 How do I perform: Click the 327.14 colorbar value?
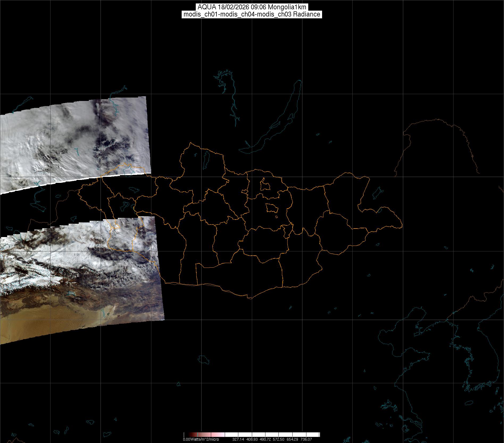(238, 439)
